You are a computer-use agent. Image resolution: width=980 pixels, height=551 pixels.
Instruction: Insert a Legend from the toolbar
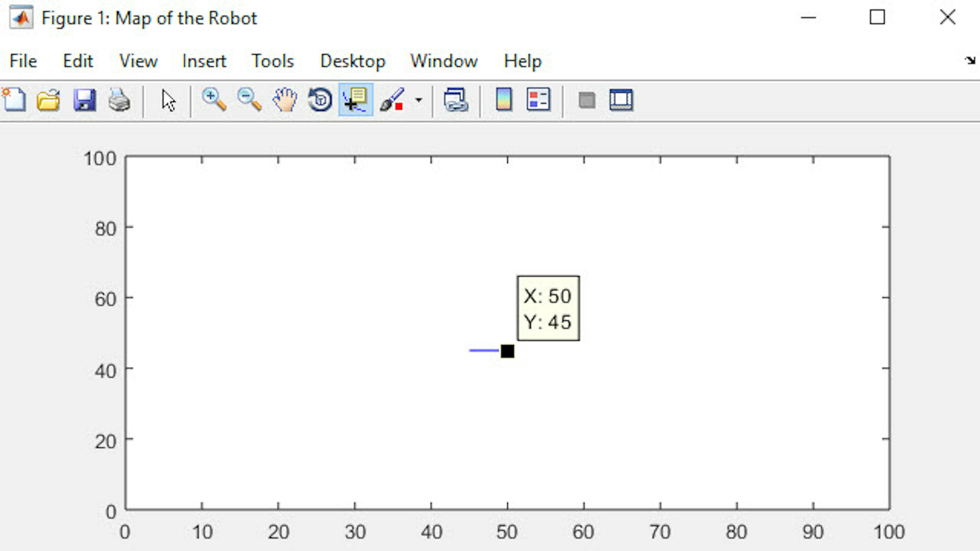tap(538, 100)
